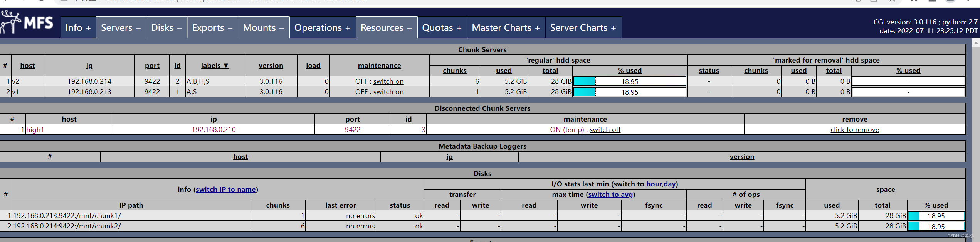Viewport: 980px width, 242px height.
Task: Sort disks by status column
Action: coord(400,205)
